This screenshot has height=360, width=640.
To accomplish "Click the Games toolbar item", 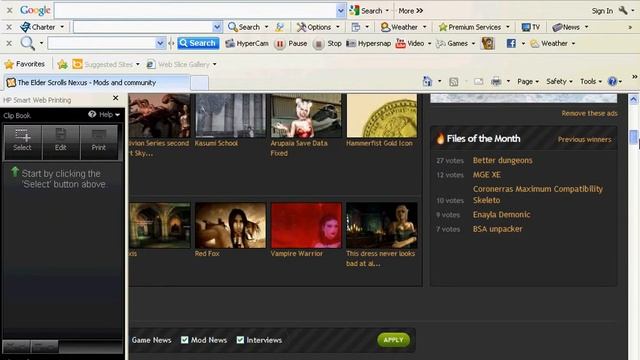I will 452,43.
